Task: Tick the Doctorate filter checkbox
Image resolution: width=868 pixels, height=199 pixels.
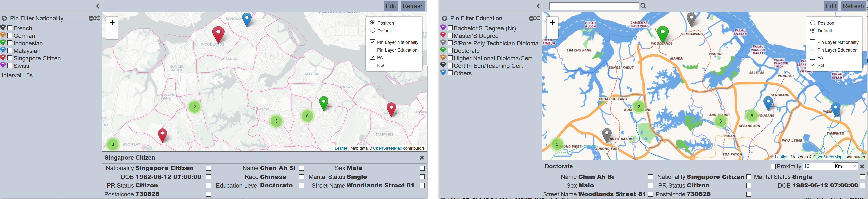Action: (x=450, y=51)
